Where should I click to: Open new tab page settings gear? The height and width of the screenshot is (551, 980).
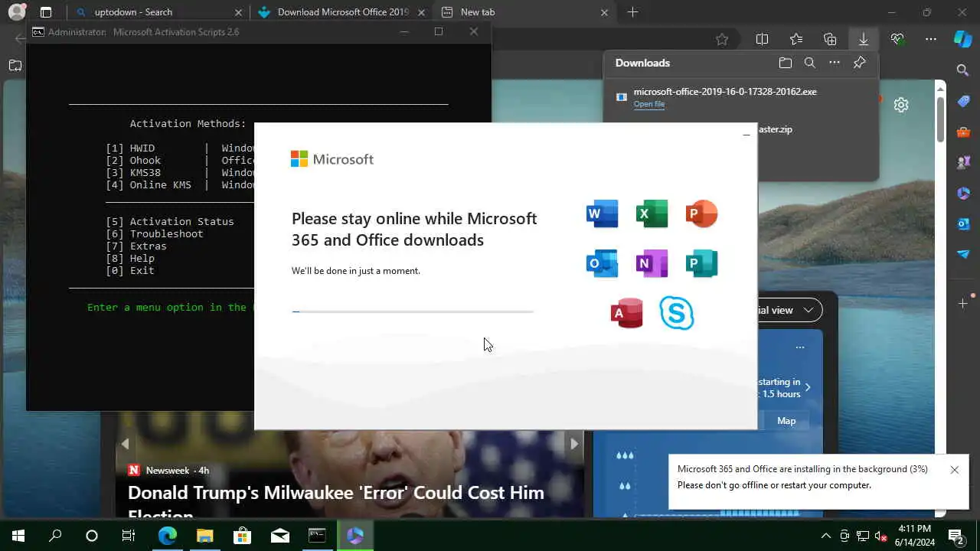click(901, 105)
